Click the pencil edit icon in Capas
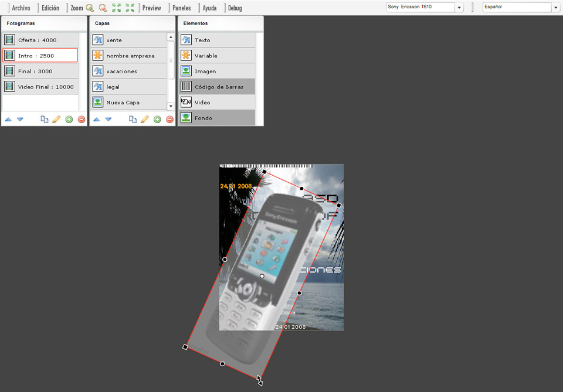Image resolution: width=563 pixels, height=392 pixels. tap(145, 120)
